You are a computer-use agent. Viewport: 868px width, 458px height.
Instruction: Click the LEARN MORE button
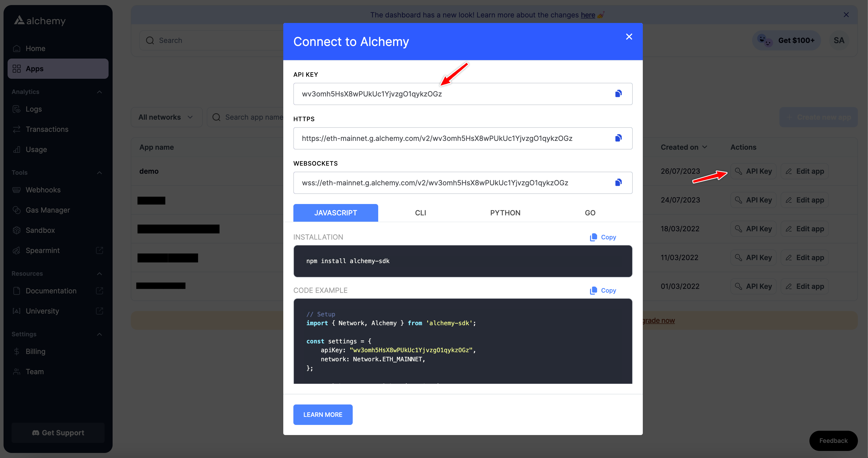[322, 415]
